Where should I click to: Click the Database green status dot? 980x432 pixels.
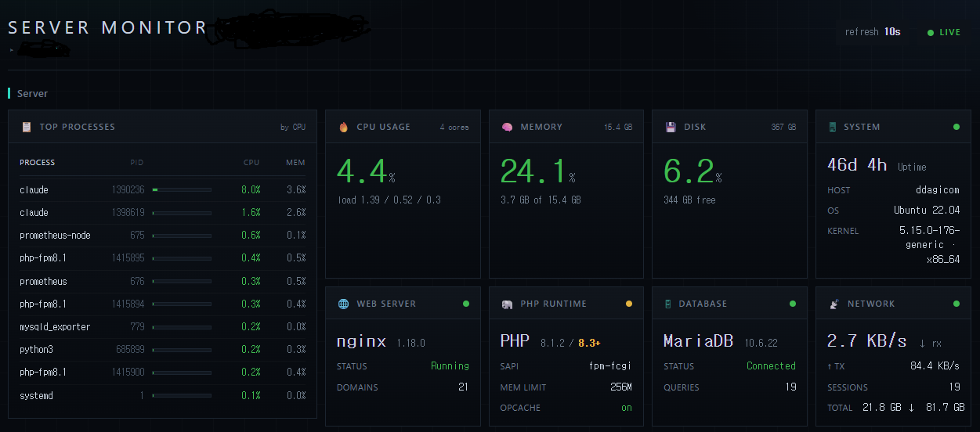pyautogui.click(x=793, y=304)
